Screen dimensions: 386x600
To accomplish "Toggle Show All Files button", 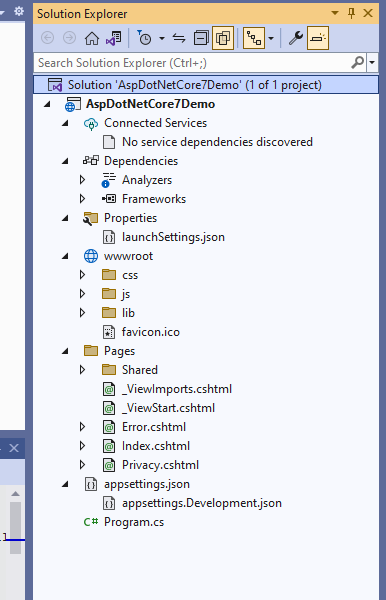I will point(223,38).
